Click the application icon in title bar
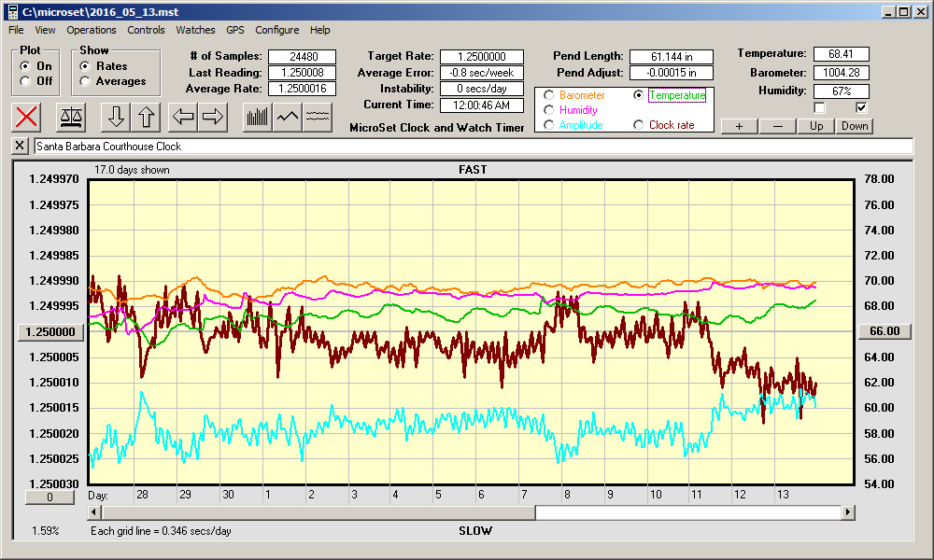Screen dimensions: 934x560 pyautogui.click(x=12, y=12)
